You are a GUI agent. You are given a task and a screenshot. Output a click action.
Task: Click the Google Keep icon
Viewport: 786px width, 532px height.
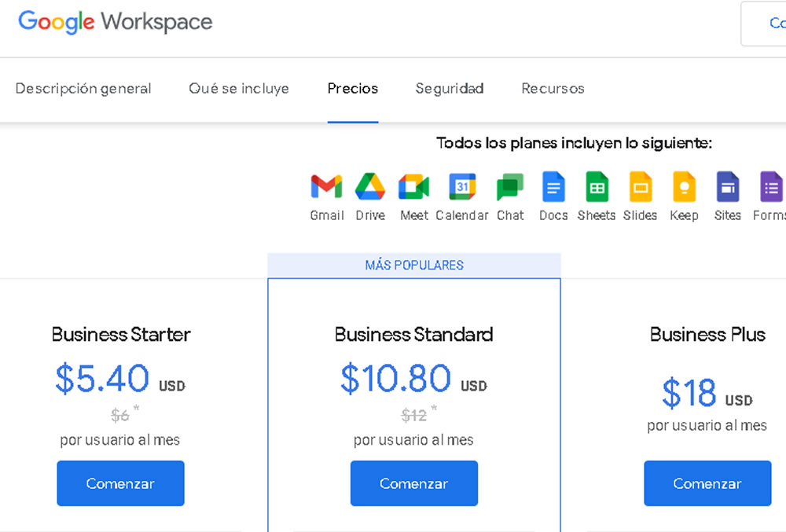point(685,186)
